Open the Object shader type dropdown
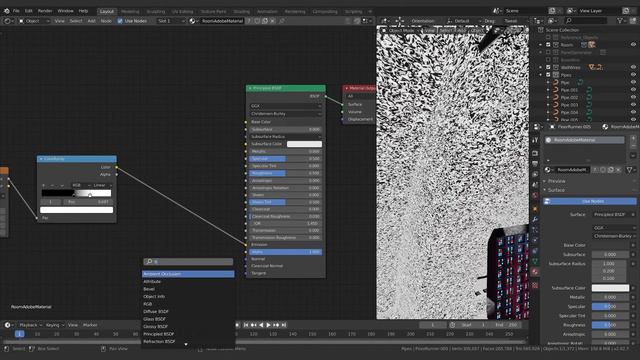The height and width of the screenshot is (360, 640). tap(34, 21)
